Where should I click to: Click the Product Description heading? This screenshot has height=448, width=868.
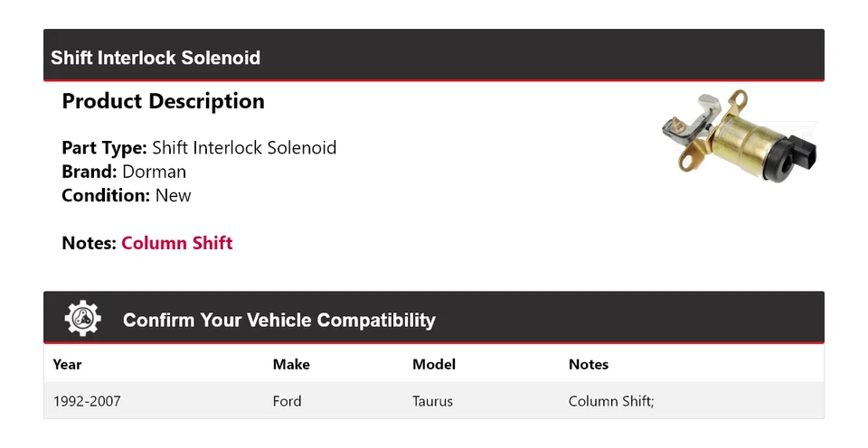click(163, 101)
